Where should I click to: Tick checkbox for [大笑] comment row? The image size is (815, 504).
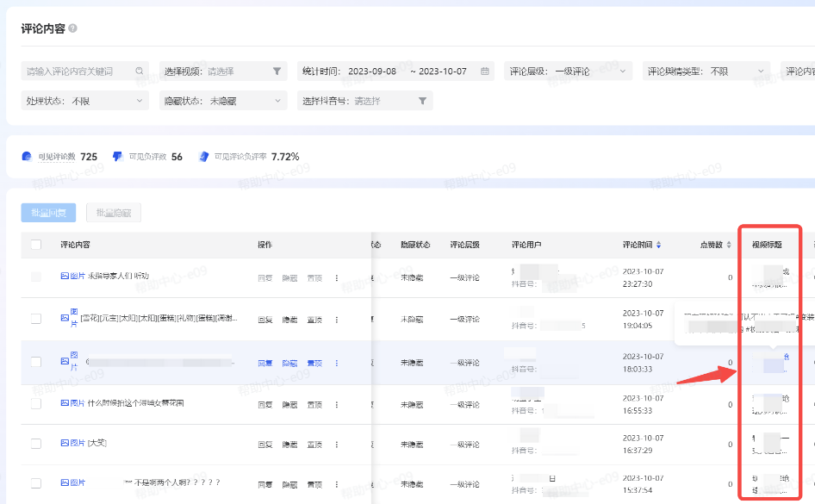[36, 443]
